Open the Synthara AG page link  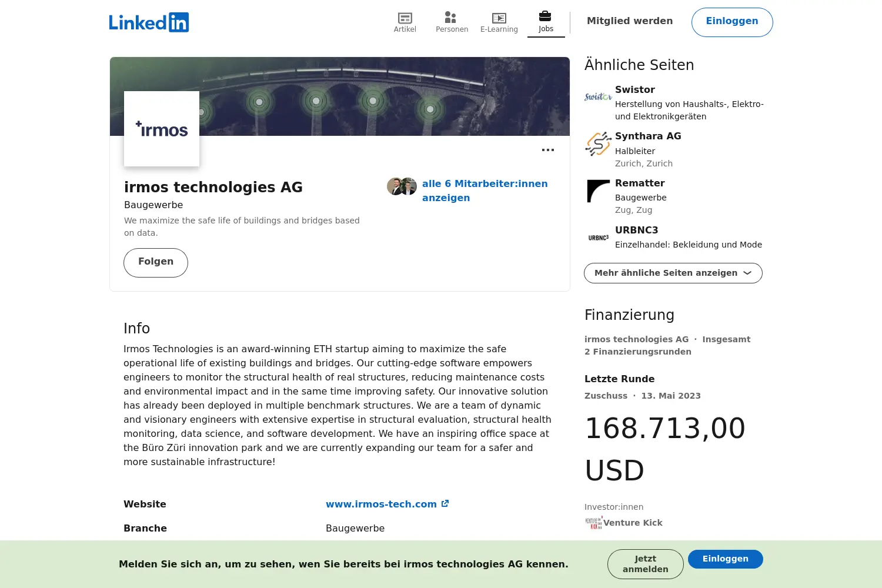[x=648, y=136]
